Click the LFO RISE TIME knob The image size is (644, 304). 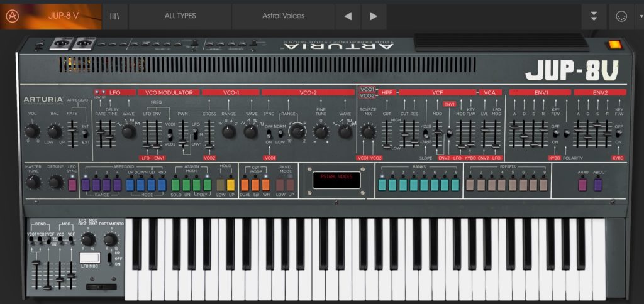point(88,239)
